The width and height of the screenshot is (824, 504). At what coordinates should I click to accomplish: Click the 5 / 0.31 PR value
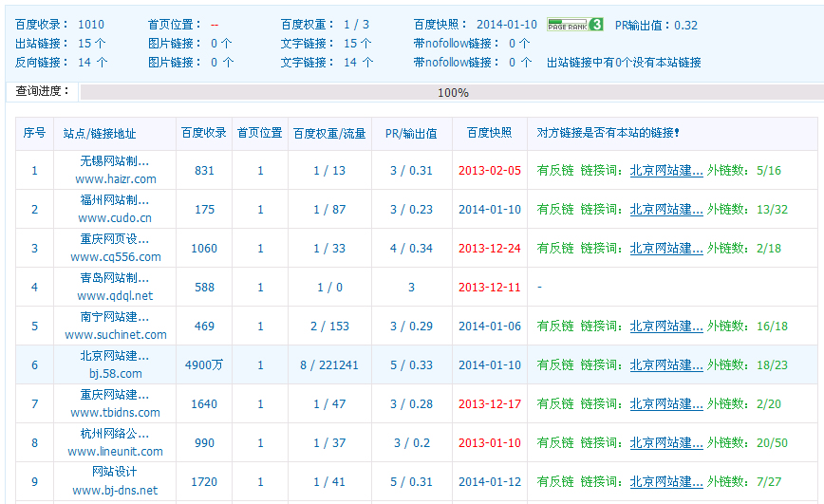point(411,482)
